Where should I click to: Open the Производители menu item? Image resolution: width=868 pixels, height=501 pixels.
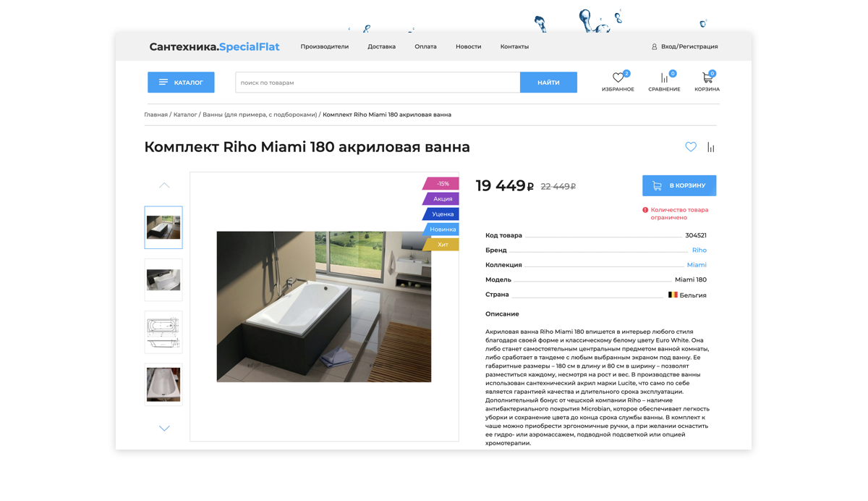click(x=324, y=46)
